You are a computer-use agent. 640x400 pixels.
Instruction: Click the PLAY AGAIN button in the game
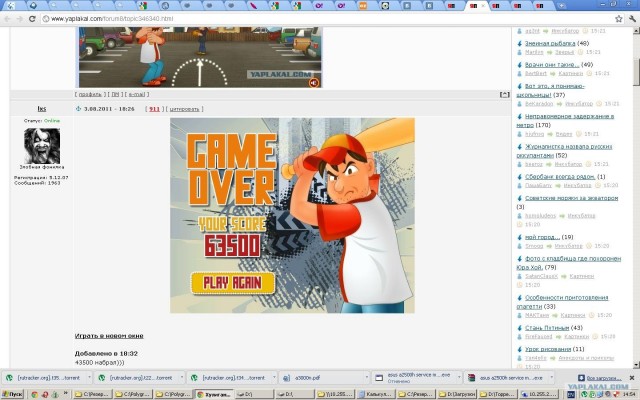(233, 283)
